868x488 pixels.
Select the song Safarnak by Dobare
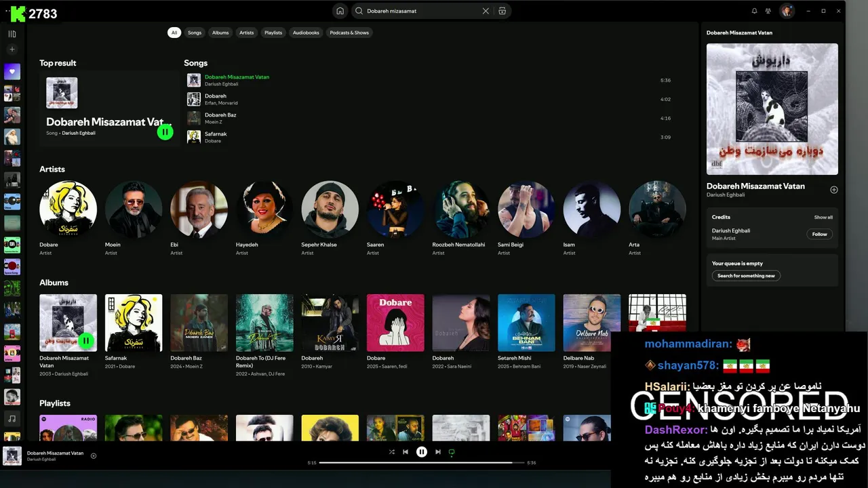(x=429, y=137)
